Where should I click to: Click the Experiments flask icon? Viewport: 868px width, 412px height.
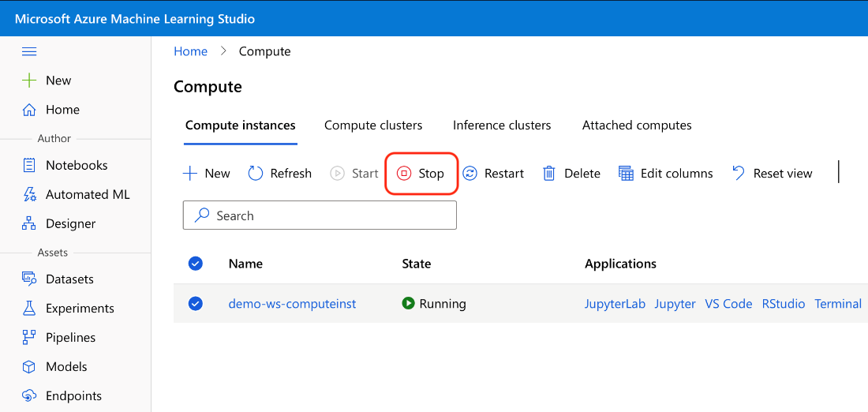[x=28, y=308]
